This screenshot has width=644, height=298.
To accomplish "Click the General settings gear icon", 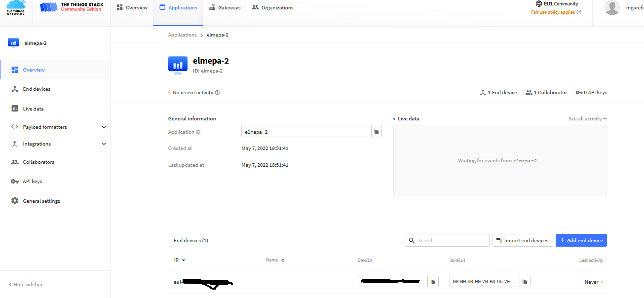I will [15, 201].
